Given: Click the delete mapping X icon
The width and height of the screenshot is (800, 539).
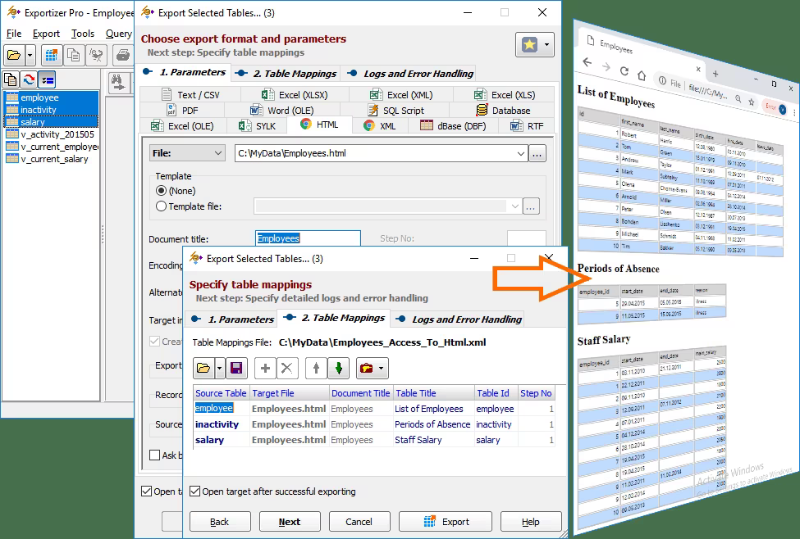Looking at the screenshot, I should [x=287, y=368].
